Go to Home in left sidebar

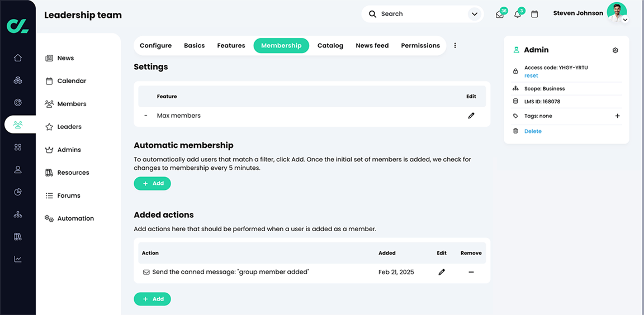[18, 58]
